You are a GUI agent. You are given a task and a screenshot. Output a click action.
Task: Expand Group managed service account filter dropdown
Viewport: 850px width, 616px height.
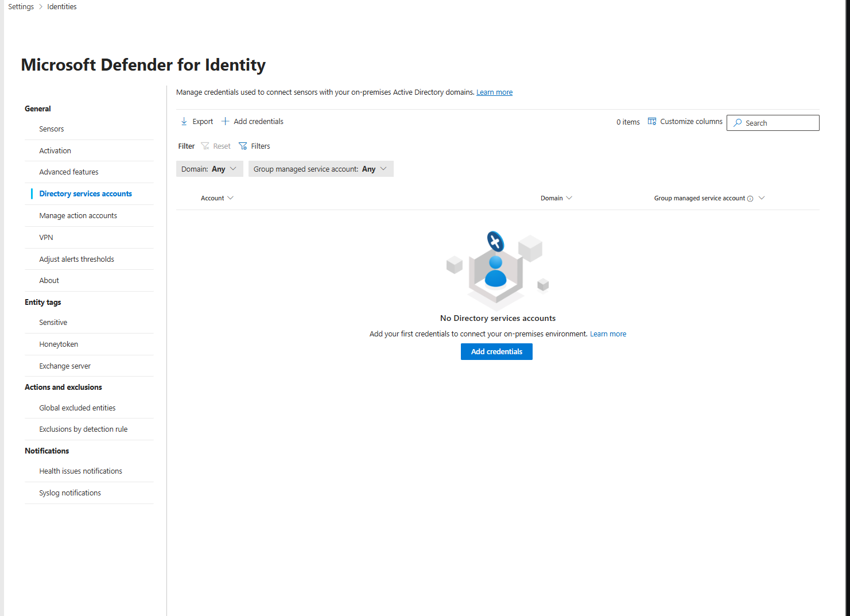[x=320, y=169]
